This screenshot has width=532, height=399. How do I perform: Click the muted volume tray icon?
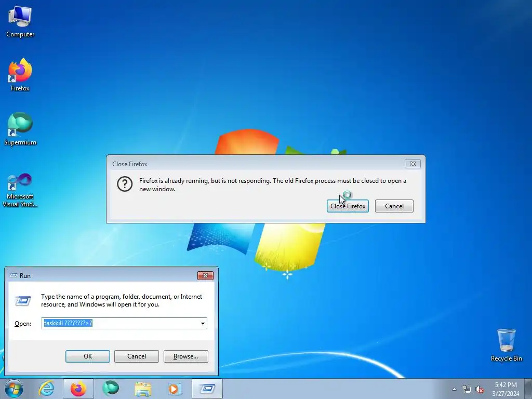point(480,389)
